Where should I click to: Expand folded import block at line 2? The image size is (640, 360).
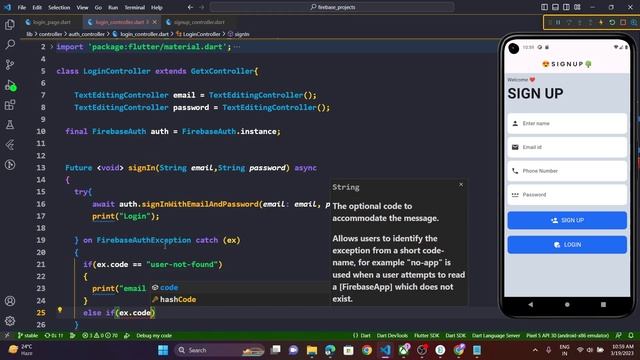(52, 47)
